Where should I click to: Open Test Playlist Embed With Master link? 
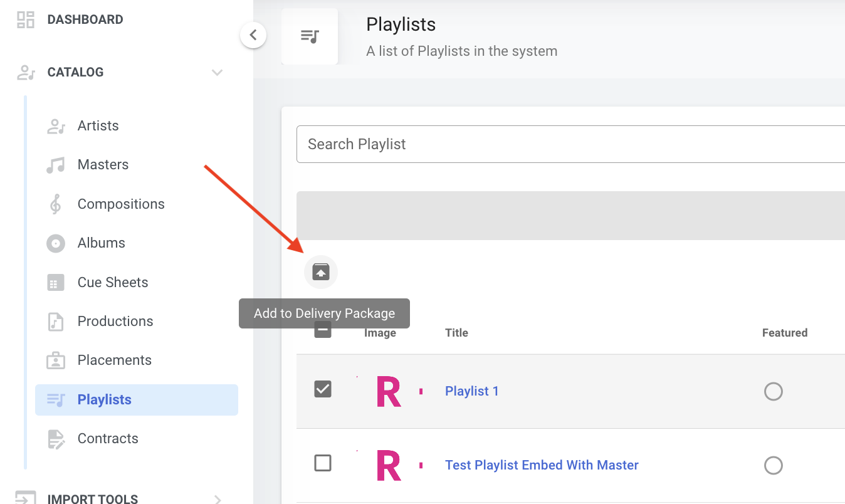tap(542, 465)
